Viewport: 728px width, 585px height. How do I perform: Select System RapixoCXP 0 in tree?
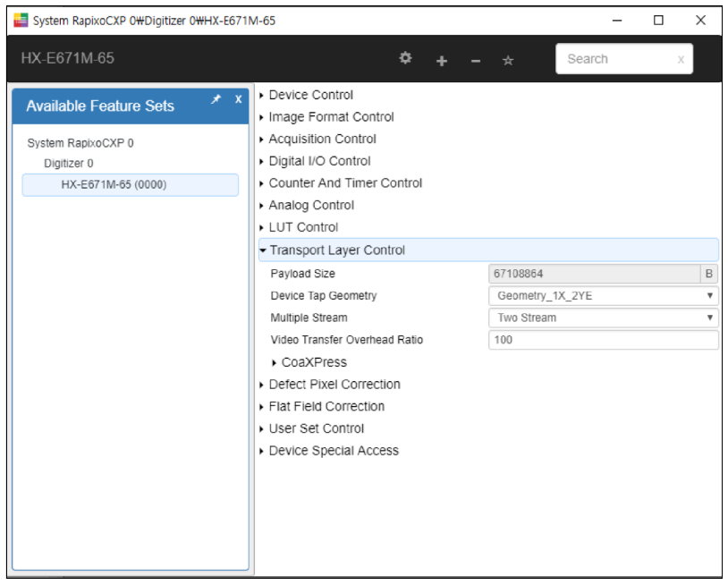(80, 143)
